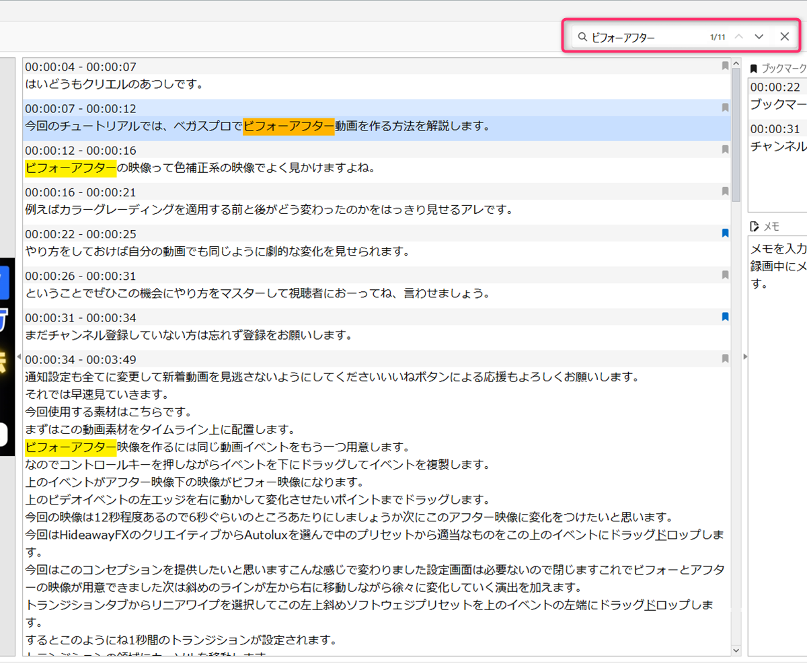This screenshot has width=807, height=672.
Task: Click the ビフォーアフター search input field
Action: tap(646, 37)
